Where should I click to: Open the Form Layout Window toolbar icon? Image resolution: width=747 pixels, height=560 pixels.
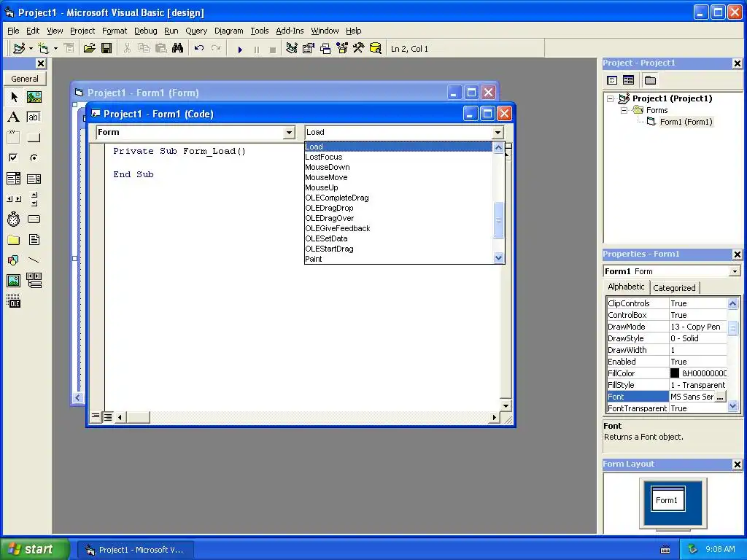325,49
